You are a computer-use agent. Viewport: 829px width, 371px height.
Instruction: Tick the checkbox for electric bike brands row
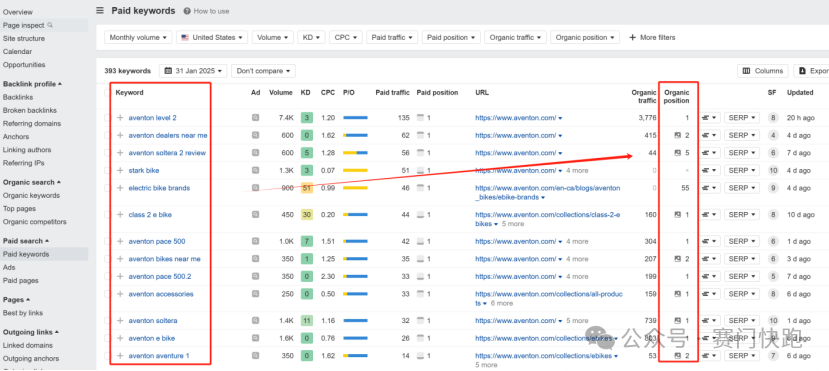[x=107, y=188]
